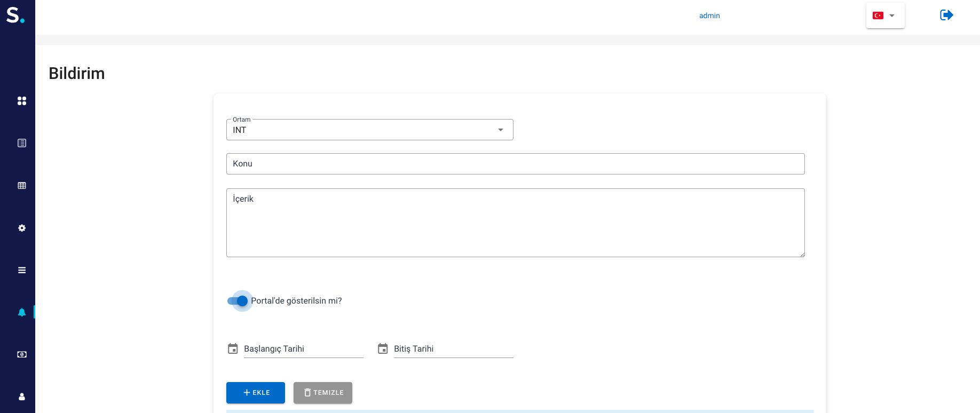Open the notifications bell in sidebar
The image size is (980, 413).
coord(22,312)
